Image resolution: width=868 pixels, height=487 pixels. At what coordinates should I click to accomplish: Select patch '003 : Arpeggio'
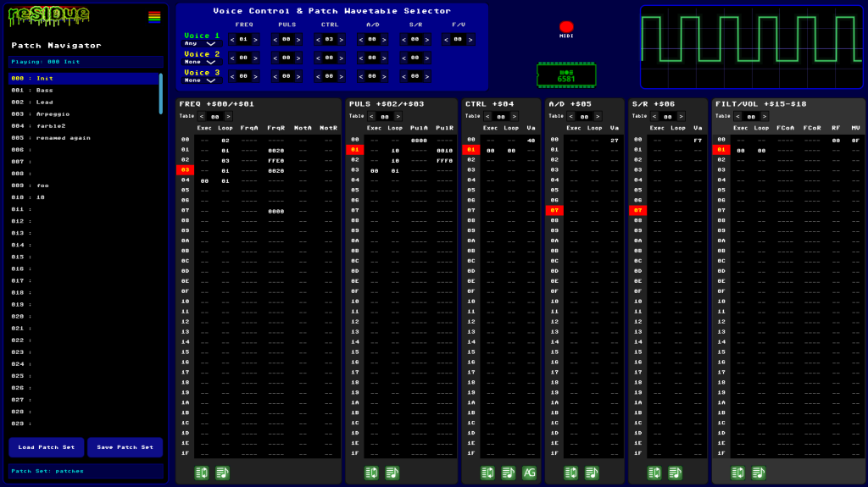(84, 114)
